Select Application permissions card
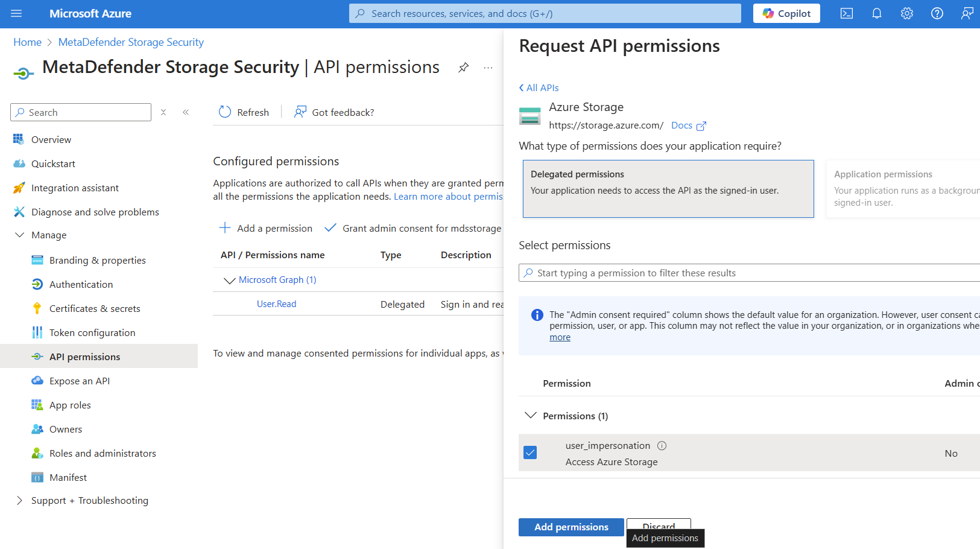The height and width of the screenshot is (549, 980). 903,189
